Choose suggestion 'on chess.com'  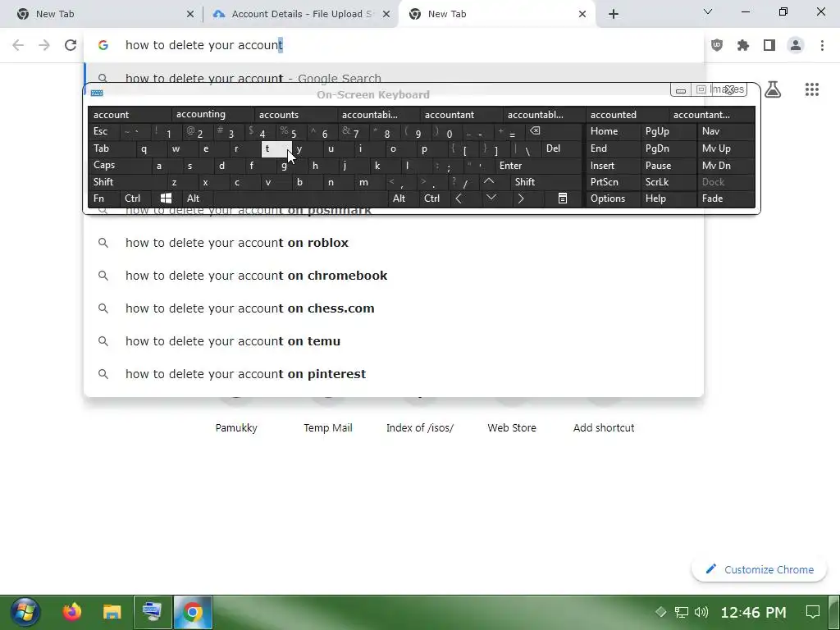point(394,308)
